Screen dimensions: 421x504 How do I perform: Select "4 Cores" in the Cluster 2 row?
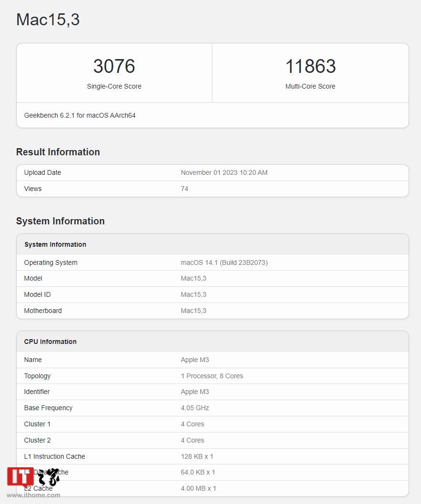click(x=192, y=440)
